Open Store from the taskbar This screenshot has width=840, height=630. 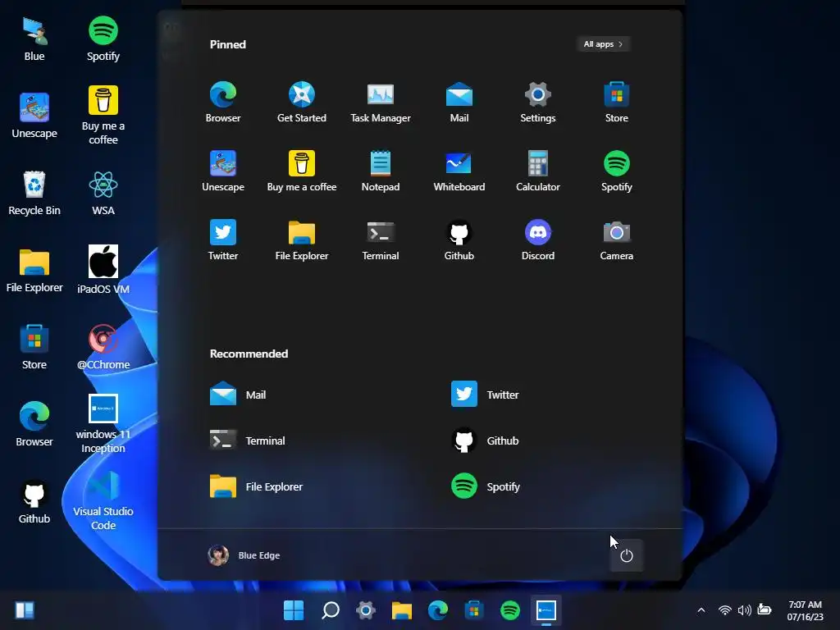click(473, 610)
